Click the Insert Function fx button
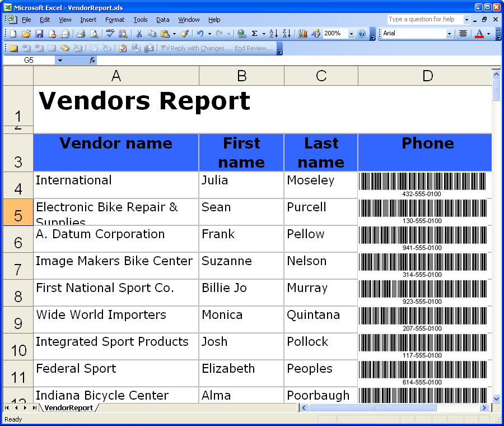The width and height of the screenshot is (504, 426). click(93, 60)
